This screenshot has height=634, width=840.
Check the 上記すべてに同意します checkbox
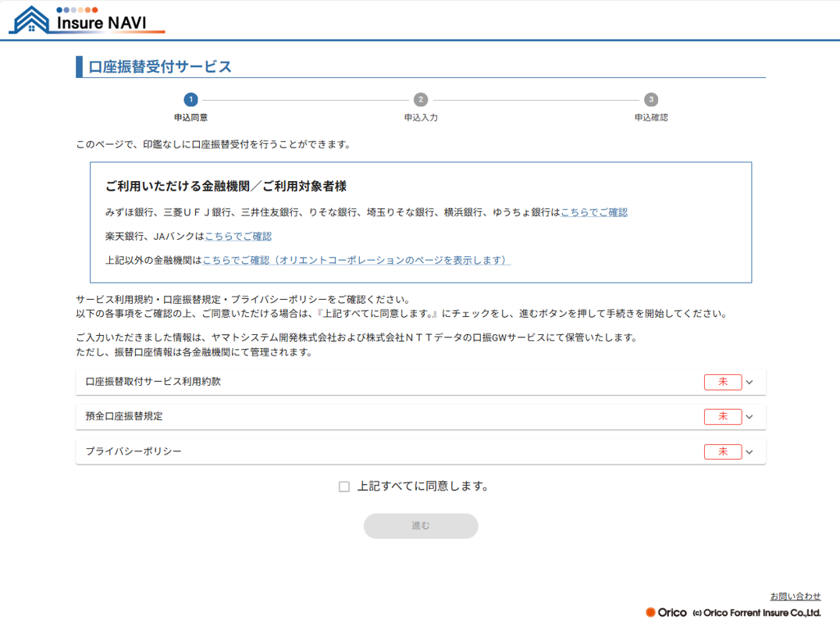click(344, 486)
